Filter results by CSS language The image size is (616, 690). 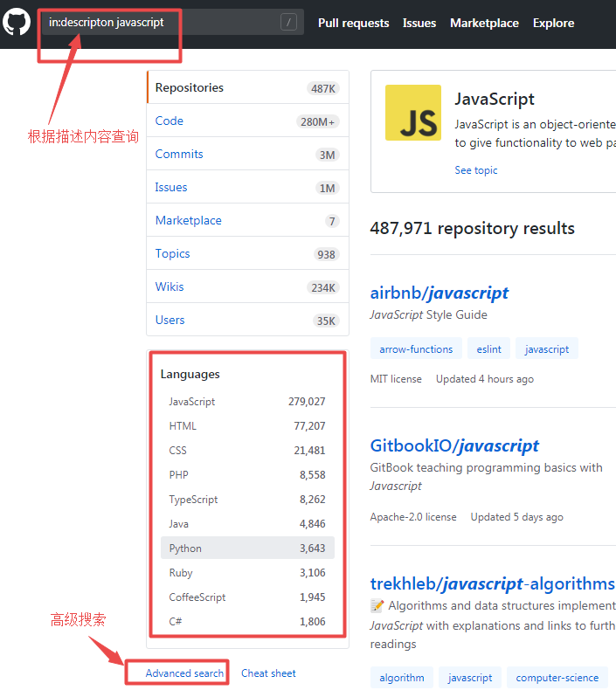pos(247,450)
